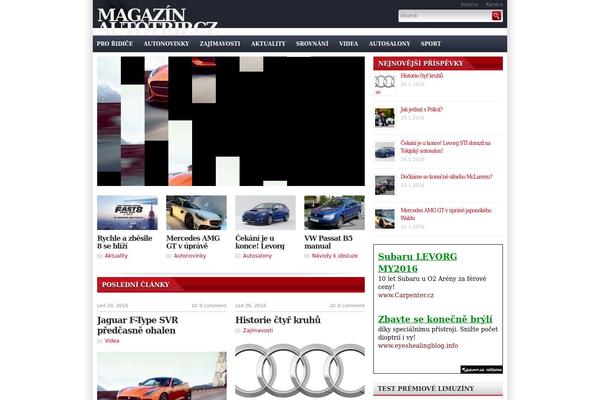Click 'Poslední články' section header
The width and height of the screenshot is (600, 400).
pyautogui.click(x=231, y=285)
